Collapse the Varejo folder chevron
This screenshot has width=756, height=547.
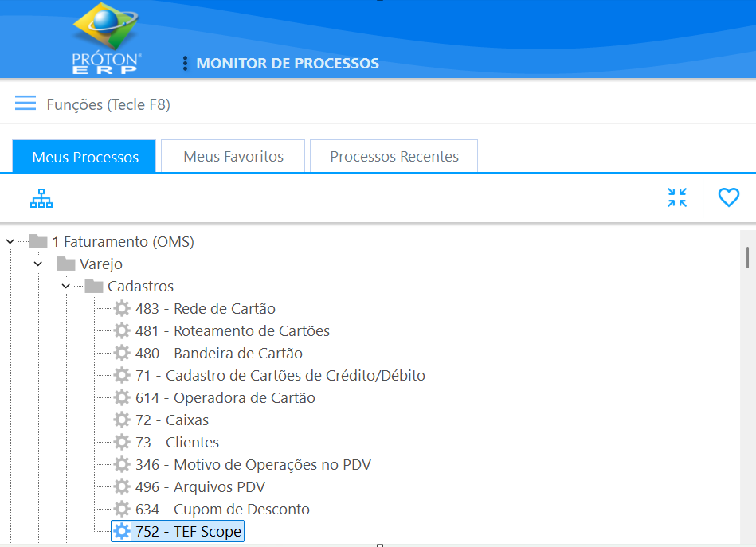tap(38, 264)
